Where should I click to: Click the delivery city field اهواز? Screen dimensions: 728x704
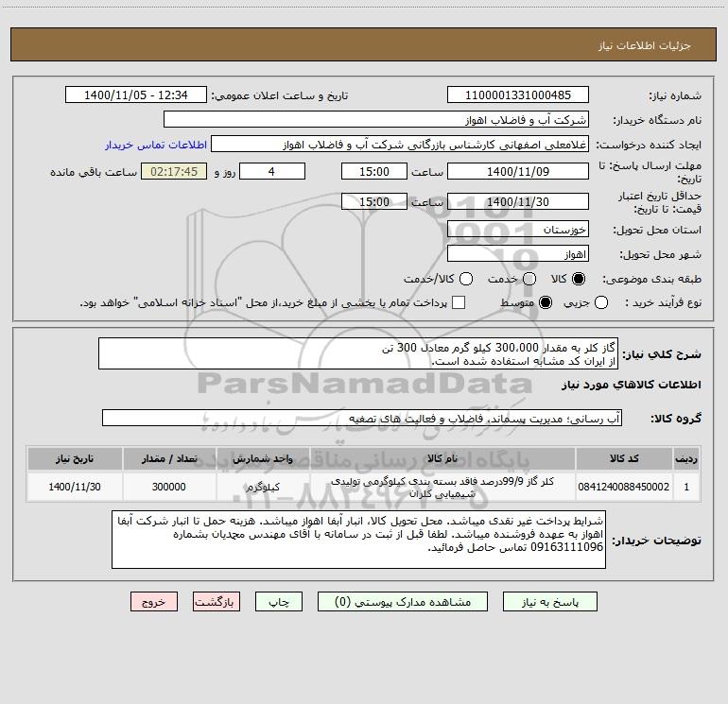tap(518, 254)
